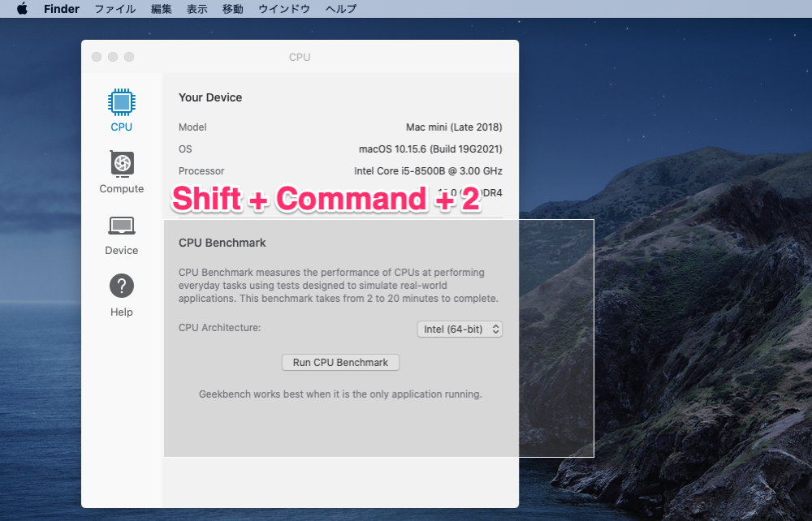
Task: Click the Model label
Action: tap(192, 127)
